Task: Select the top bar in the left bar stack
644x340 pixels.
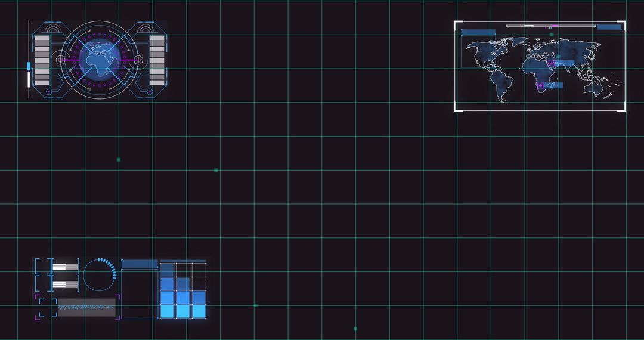Action: coord(42,39)
